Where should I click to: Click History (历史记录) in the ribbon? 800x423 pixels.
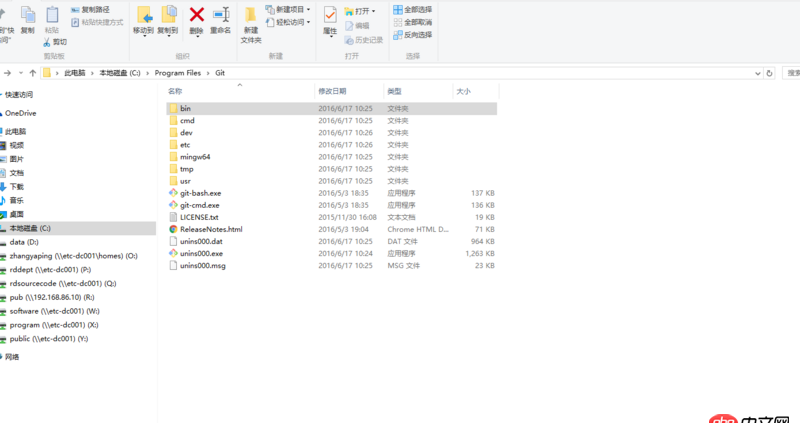pos(364,40)
